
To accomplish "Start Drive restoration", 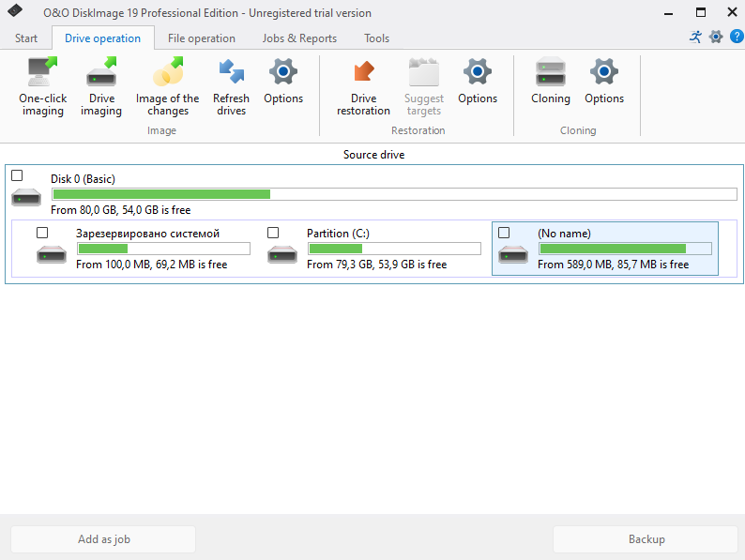I will point(363,86).
